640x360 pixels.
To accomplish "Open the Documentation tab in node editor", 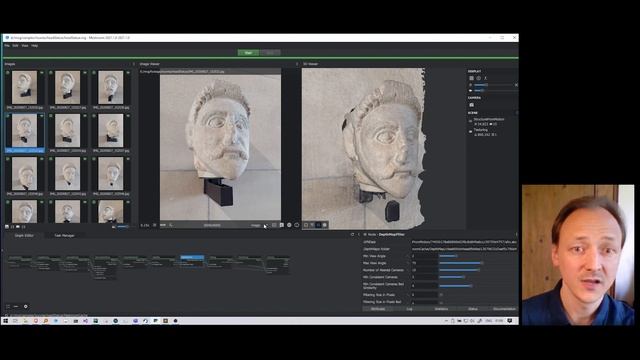I will [504, 309].
